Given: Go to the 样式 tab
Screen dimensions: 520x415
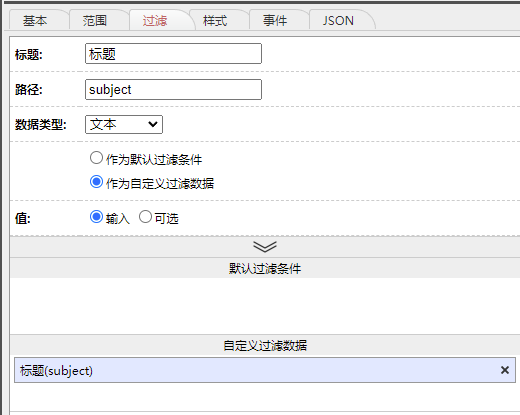Looking at the screenshot, I should pyautogui.click(x=215, y=21).
